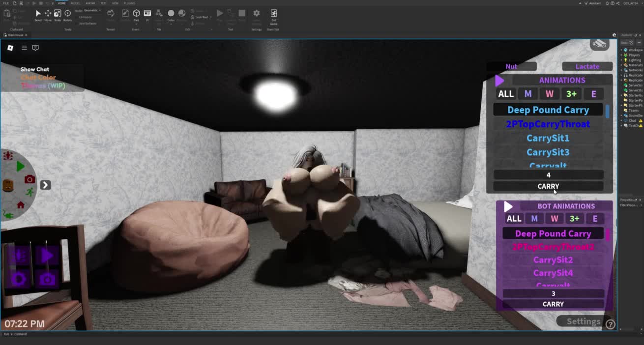Toggle the Show Chat option
Image resolution: width=644 pixels, height=345 pixels.
coord(35,69)
